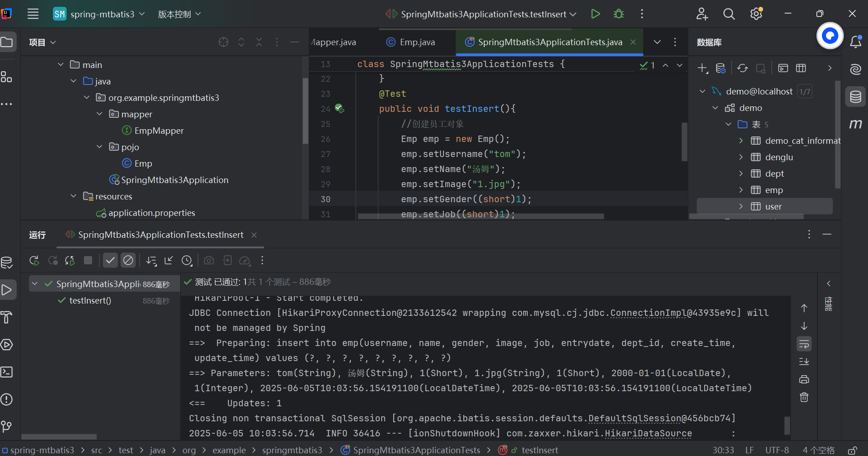Add new data source plus icon

[702, 68]
